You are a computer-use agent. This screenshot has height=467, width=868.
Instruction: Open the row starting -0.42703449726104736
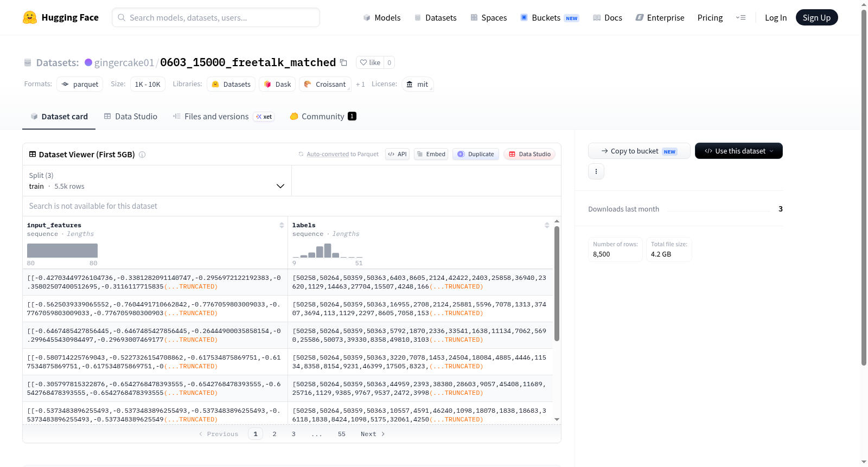point(155,282)
